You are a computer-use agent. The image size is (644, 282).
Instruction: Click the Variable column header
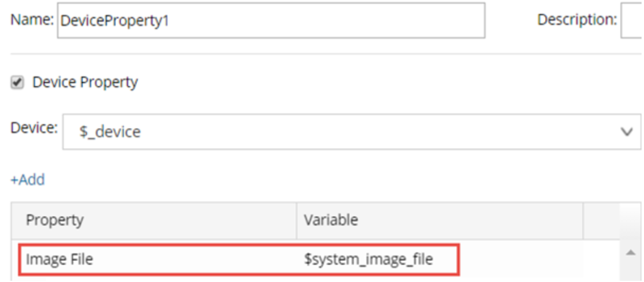(331, 220)
